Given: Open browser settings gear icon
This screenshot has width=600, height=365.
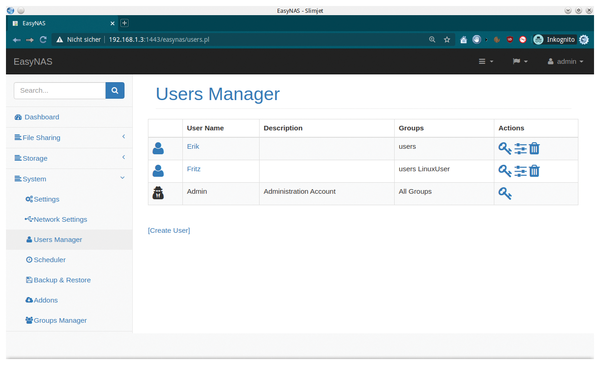Looking at the screenshot, I should click(x=584, y=39).
